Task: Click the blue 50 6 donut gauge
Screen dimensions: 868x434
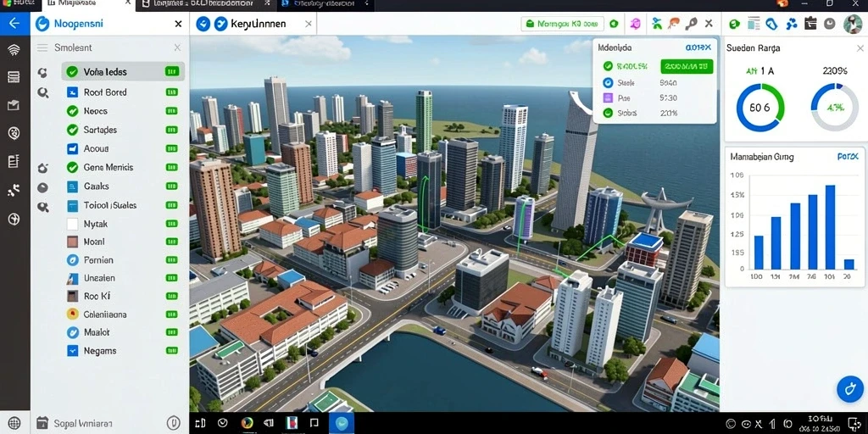Action: (759, 108)
